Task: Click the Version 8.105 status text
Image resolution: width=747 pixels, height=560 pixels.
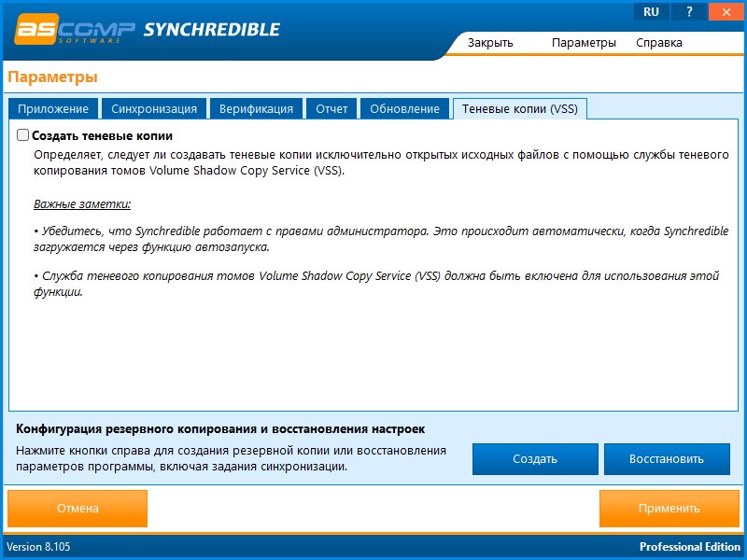Action: [38, 547]
